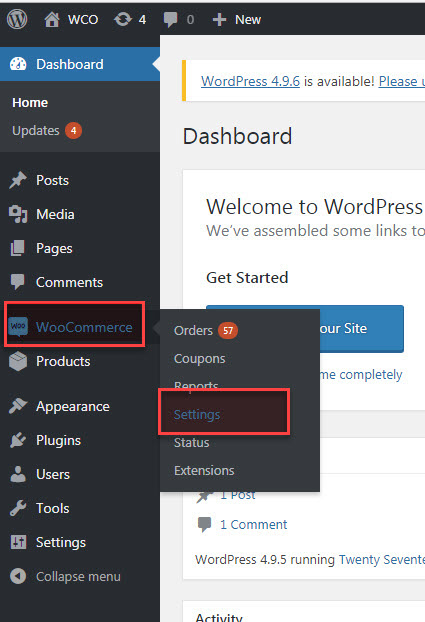This screenshot has height=622, width=425.
Task: Open the Plugins menu
Action: coord(58,441)
